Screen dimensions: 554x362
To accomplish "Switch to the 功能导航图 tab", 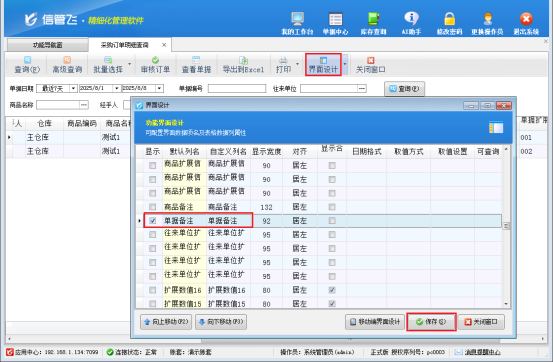I will coord(47,45).
